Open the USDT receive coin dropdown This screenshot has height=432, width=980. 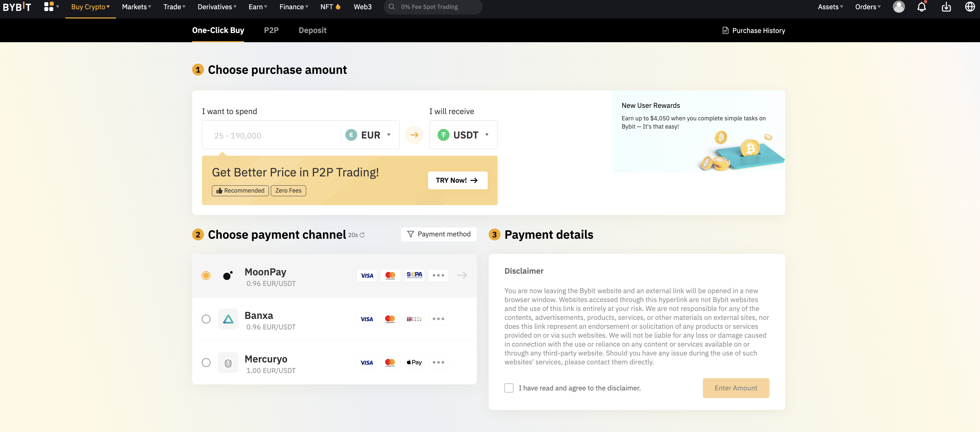click(463, 135)
